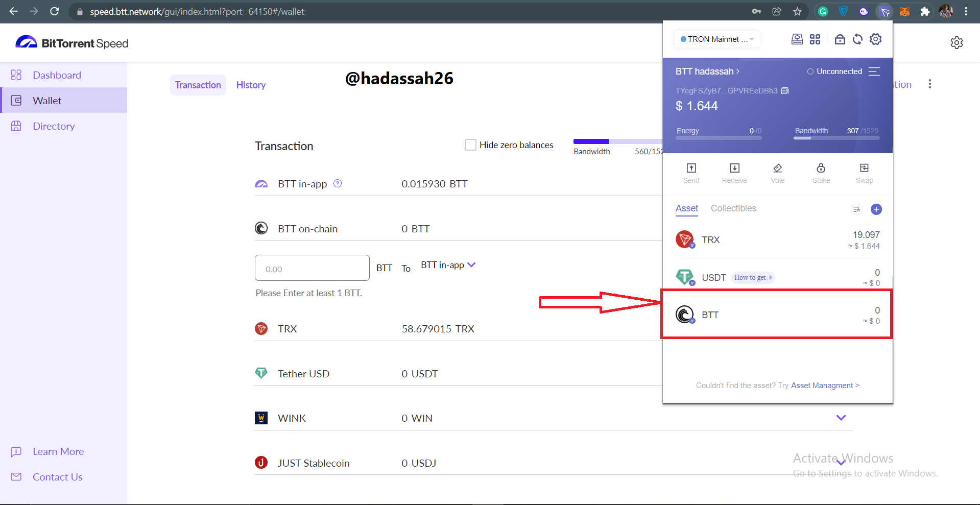The width and height of the screenshot is (980, 505).
Task: Open the BTT in-app destination dropdown
Action: coord(448,264)
